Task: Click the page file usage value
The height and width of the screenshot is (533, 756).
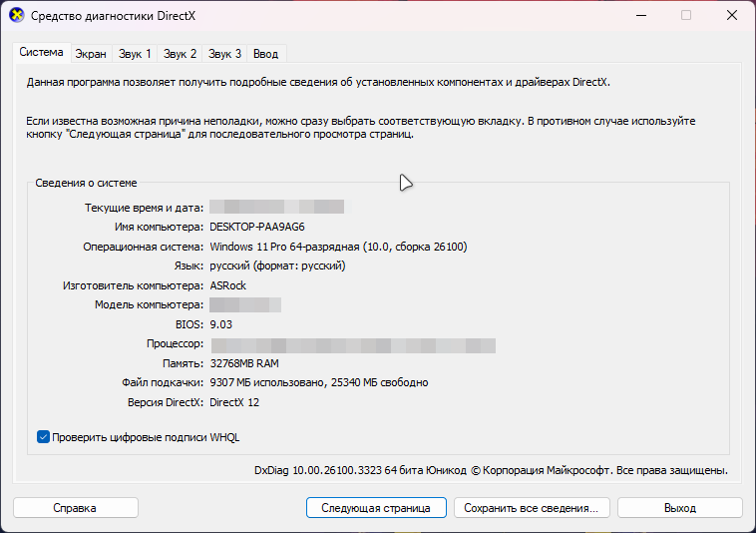Action: pyautogui.click(x=319, y=382)
